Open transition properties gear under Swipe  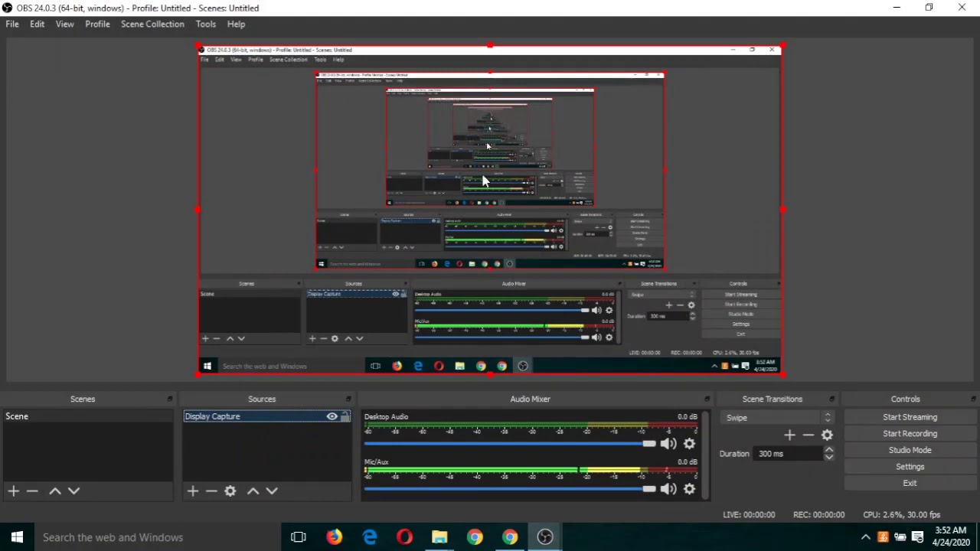pyautogui.click(x=827, y=435)
